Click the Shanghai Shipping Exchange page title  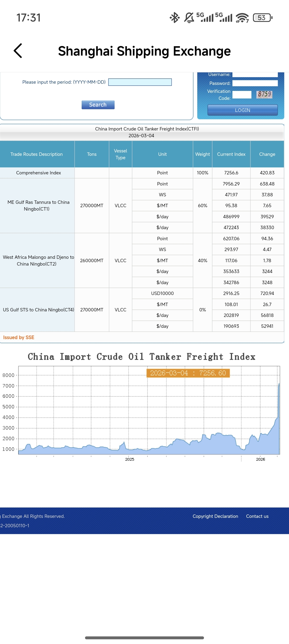(x=144, y=51)
